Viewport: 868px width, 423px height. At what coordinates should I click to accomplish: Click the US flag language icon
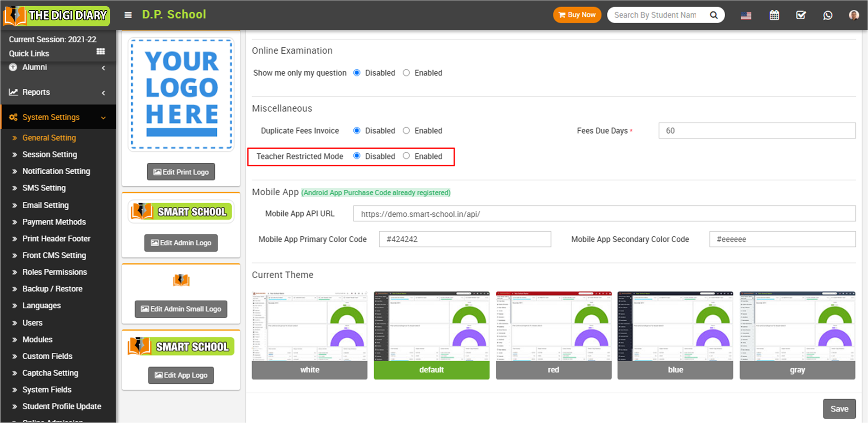pyautogui.click(x=746, y=16)
